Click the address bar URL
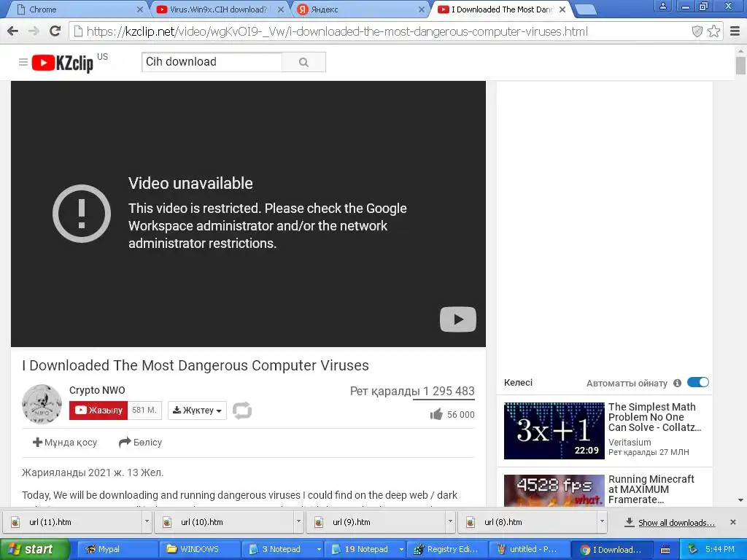 tap(337, 31)
